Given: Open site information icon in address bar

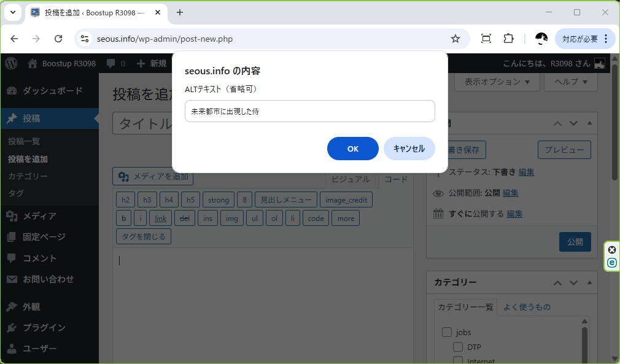Looking at the screenshot, I should (x=85, y=39).
